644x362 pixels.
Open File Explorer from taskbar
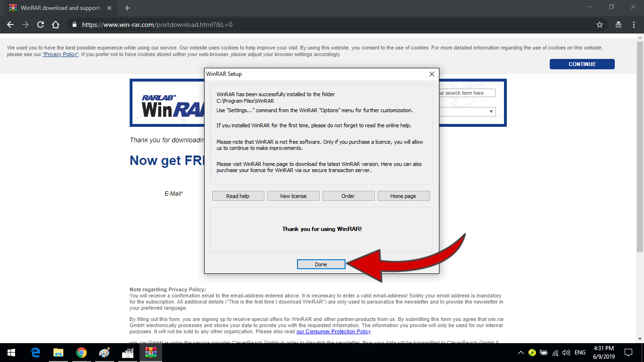pyautogui.click(x=58, y=353)
